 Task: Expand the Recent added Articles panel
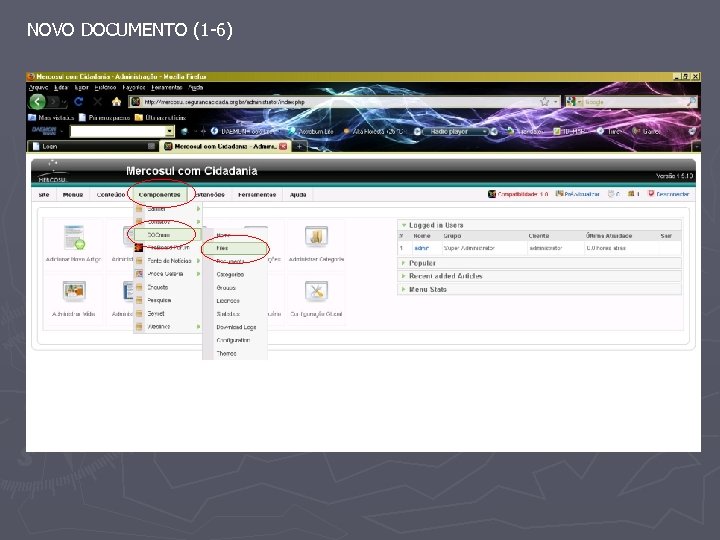point(539,276)
